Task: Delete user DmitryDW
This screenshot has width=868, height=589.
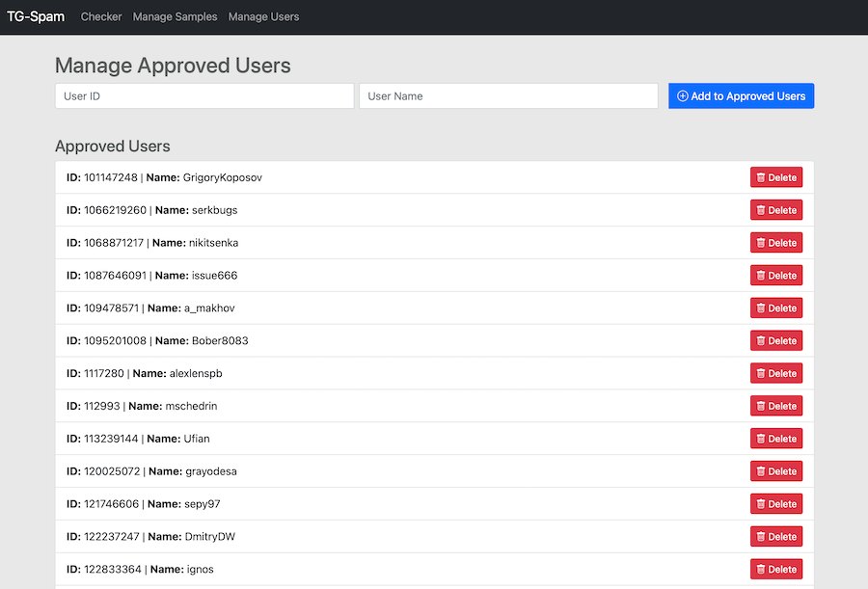Action: [776, 536]
